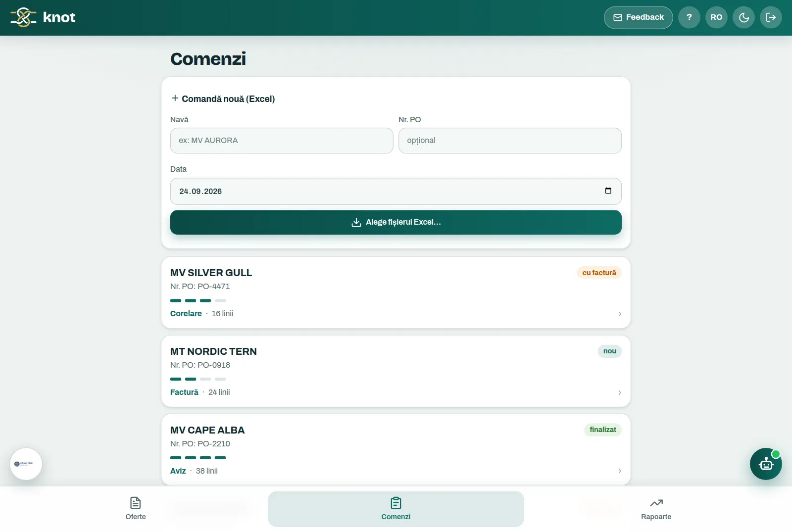The image size is (792, 532).
Task: Click MT NORDIC TERN progress steps bar
Action: (198, 379)
